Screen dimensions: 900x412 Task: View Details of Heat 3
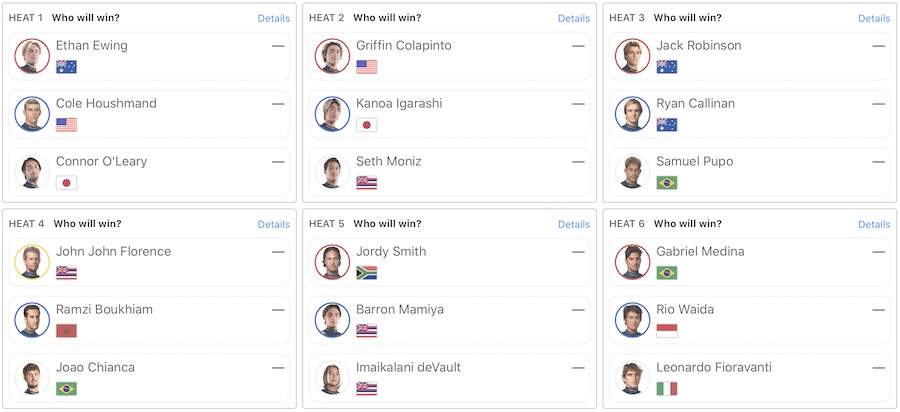[x=873, y=18]
